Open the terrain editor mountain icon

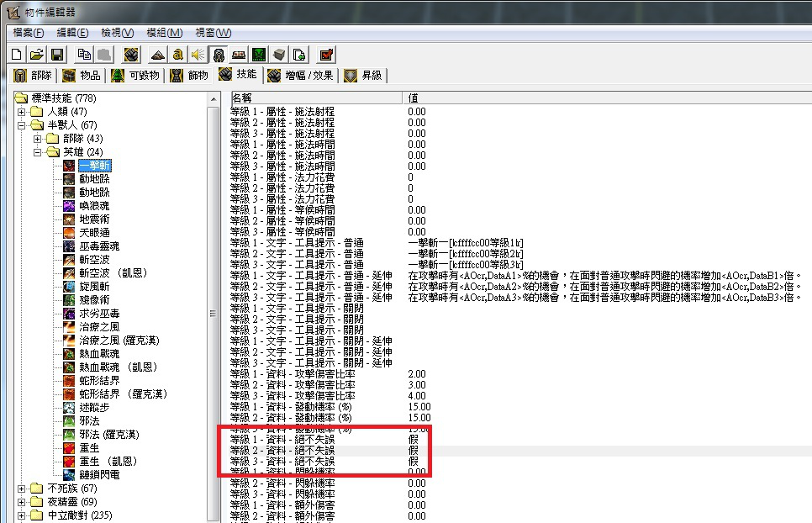159,55
